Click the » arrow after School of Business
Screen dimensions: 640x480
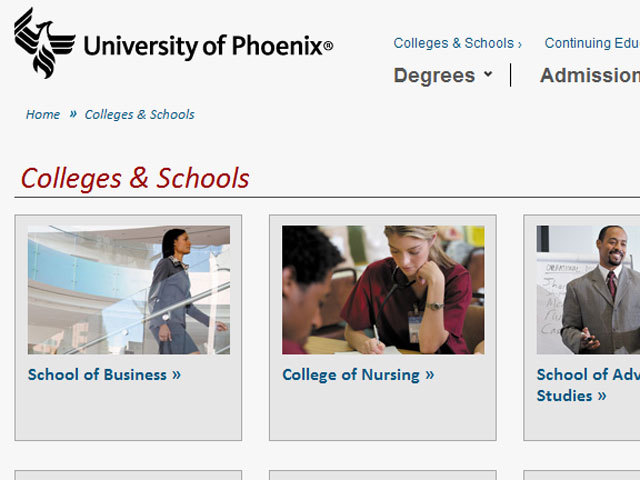tap(176, 375)
